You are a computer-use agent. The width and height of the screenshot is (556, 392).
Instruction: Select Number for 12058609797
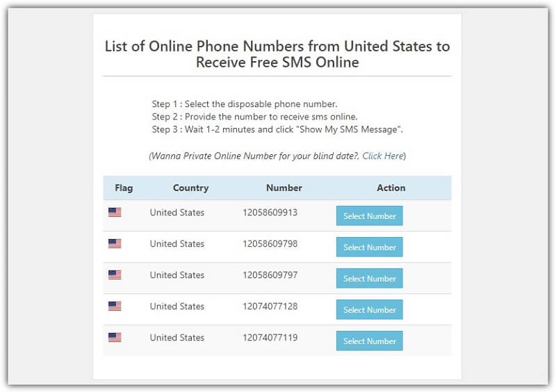pos(370,278)
